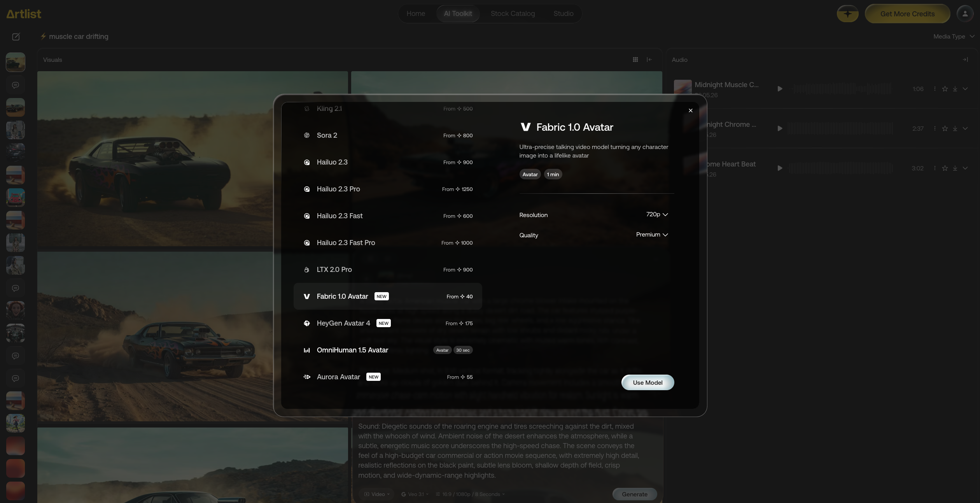Download the Midnight Muscle track
This screenshot has width=980, height=503.
tap(955, 89)
